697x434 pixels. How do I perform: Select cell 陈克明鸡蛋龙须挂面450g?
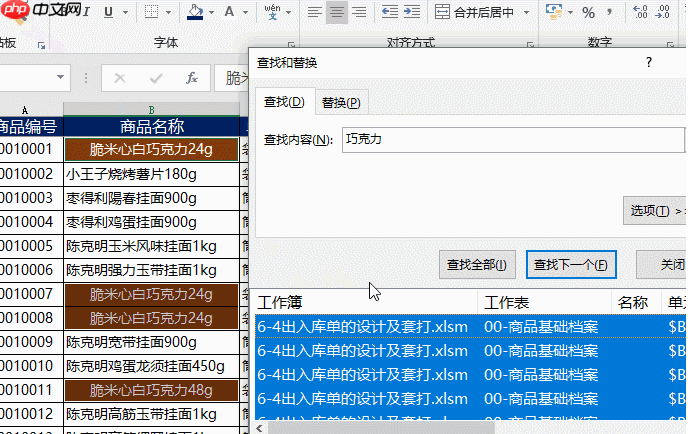pyautogui.click(x=152, y=366)
